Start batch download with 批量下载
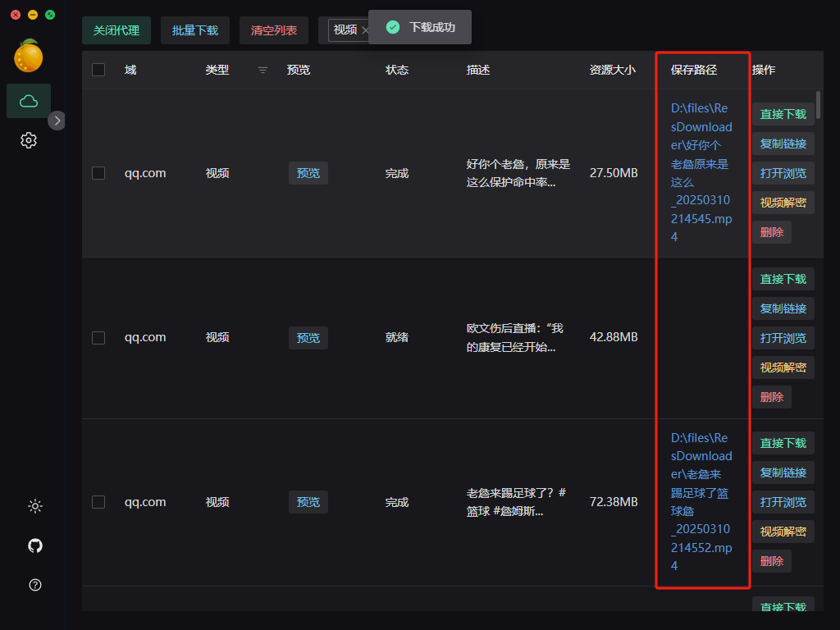The height and width of the screenshot is (630, 840). (x=194, y=30)
